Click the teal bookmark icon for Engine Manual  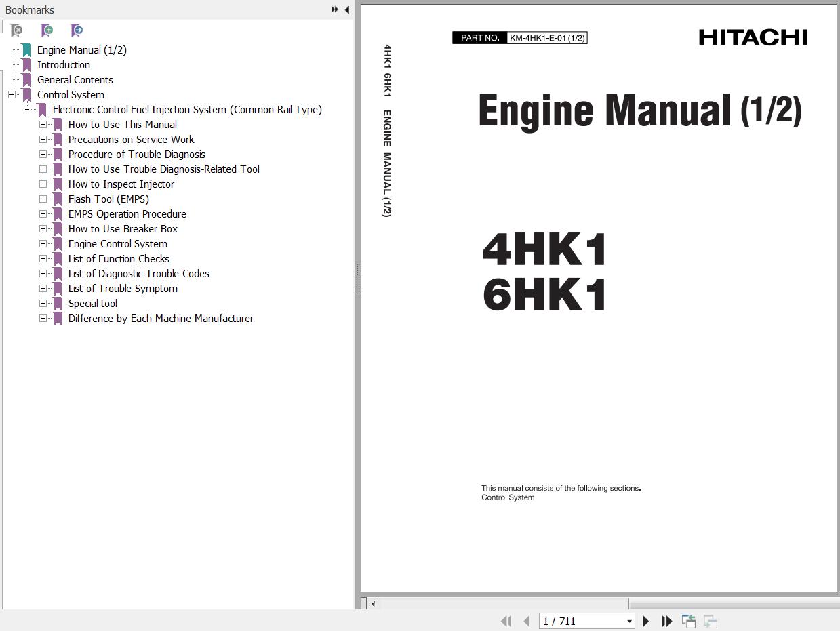click(x=26, y=50)
